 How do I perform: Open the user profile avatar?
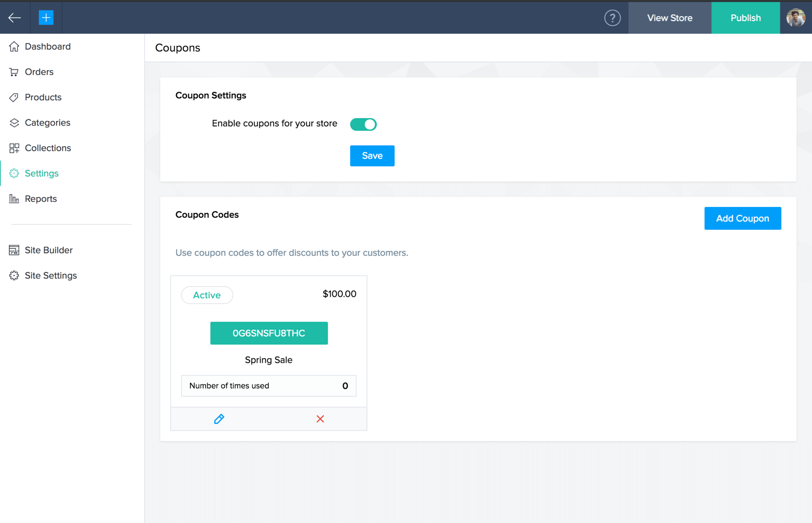click(795, 18)
